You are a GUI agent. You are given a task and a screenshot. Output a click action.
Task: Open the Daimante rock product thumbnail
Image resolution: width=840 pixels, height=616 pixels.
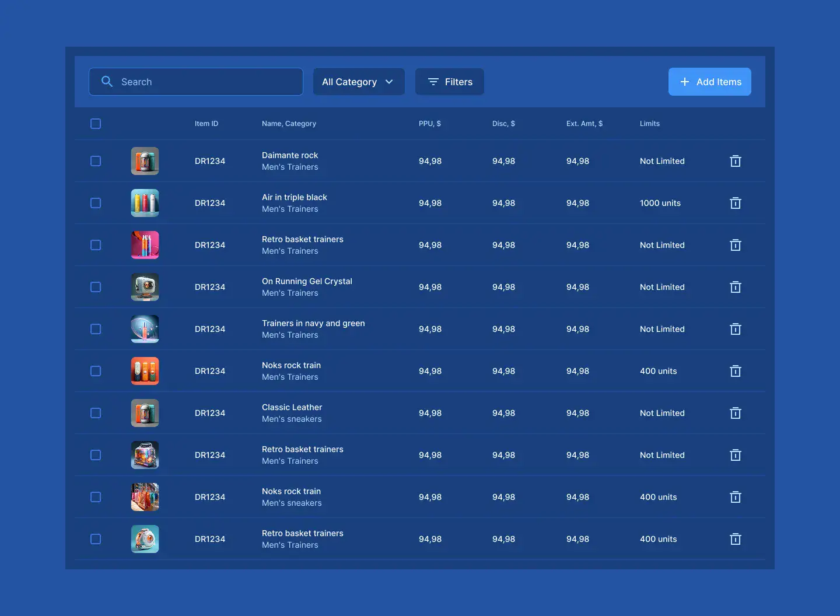click(x=145, y=161)
